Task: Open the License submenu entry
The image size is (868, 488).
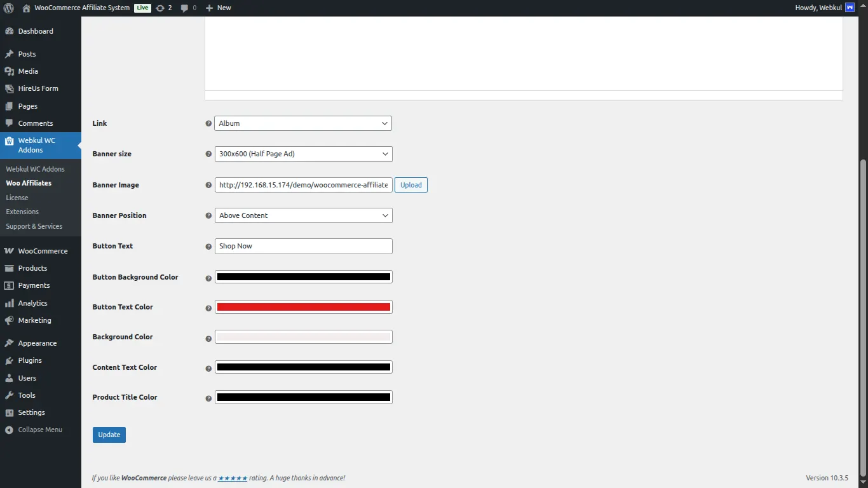Action: click(16, 197)
